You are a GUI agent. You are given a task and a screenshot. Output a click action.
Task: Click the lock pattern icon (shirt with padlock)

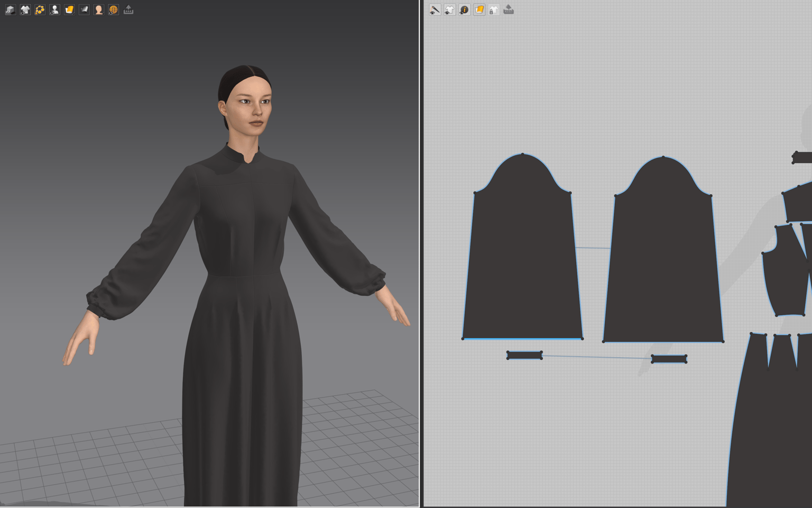click(x=494, y=10)
